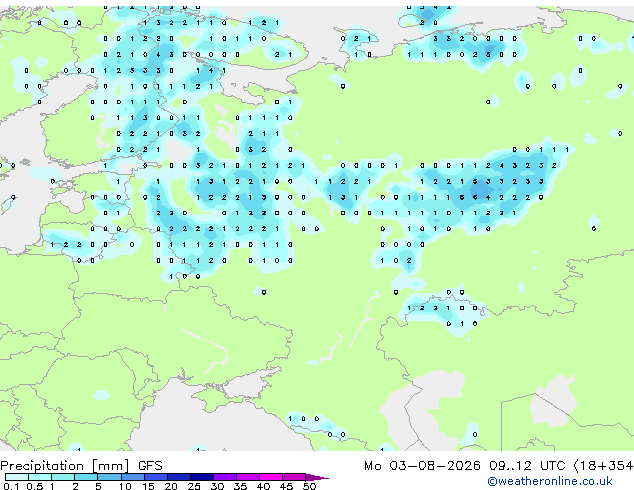Select legend swatch between 45 and 50
The image size is (634, 490).
(294, 477)
